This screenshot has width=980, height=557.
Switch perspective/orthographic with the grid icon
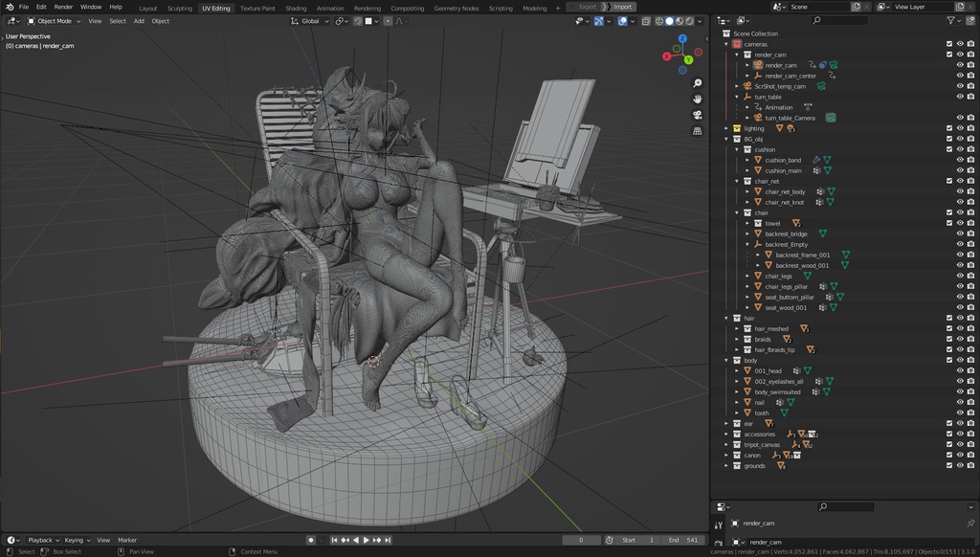(698, 131)
